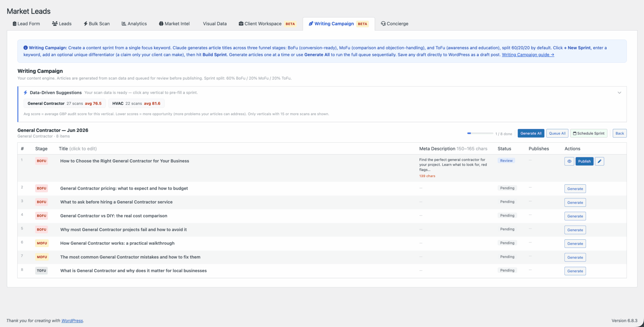Generate the 'What is General Contractor' article

pyautogui.click(x=575, y=271)
